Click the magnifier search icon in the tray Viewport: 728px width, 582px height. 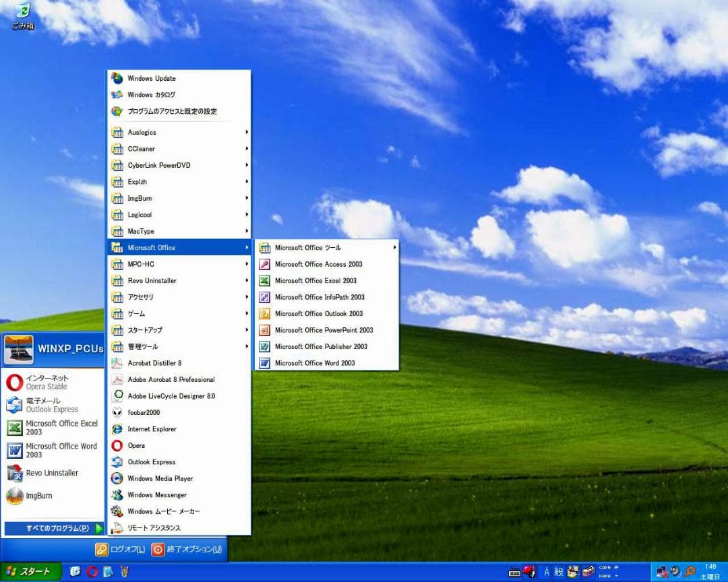(x=690, y=571)
